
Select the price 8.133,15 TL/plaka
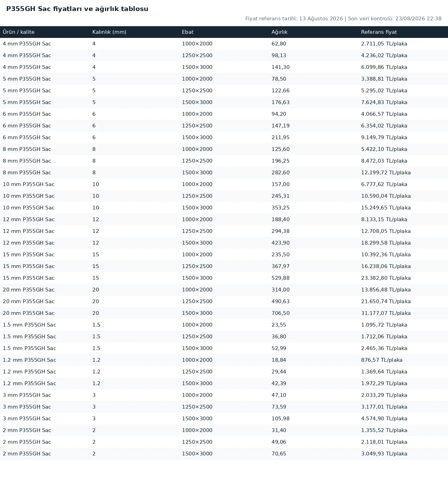pos(384,219)
